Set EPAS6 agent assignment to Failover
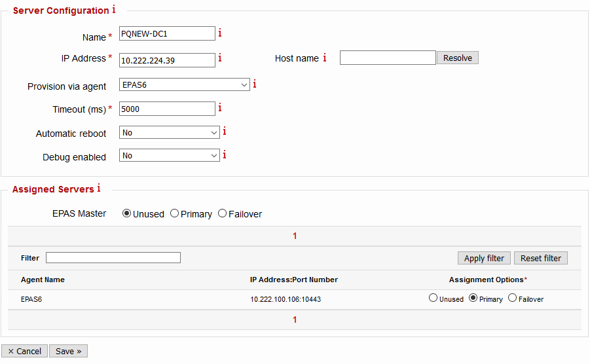 [x=513, y=298]
